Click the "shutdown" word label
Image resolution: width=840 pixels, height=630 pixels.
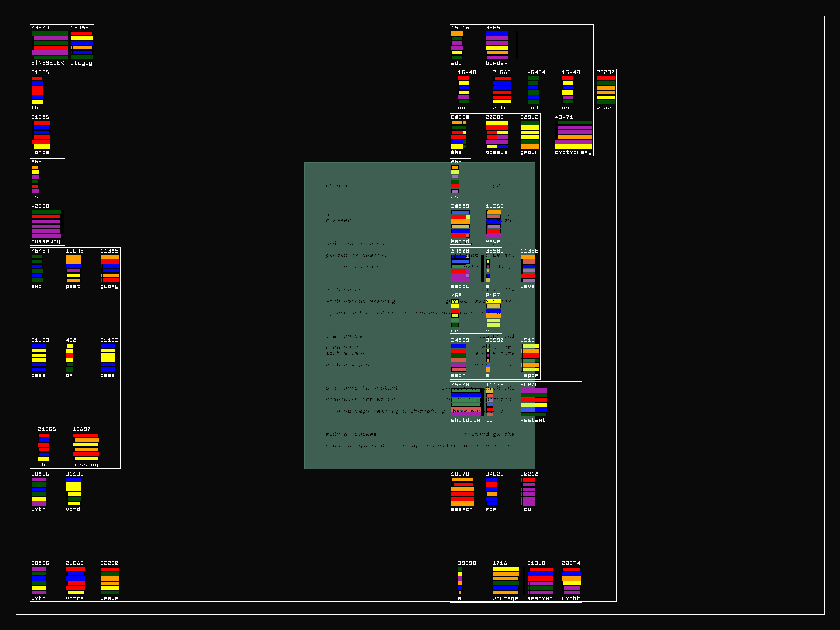[x=465, y=420]
